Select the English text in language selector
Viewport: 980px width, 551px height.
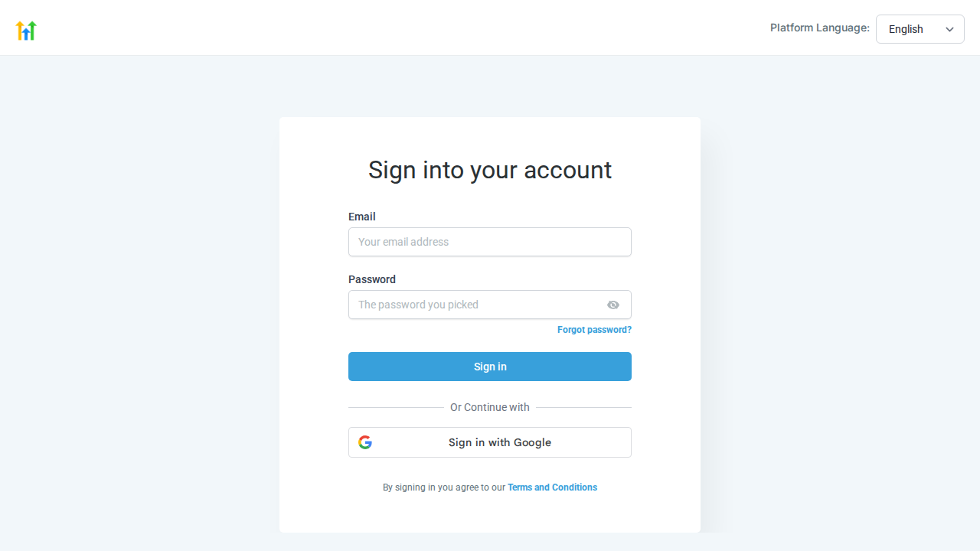906,29
